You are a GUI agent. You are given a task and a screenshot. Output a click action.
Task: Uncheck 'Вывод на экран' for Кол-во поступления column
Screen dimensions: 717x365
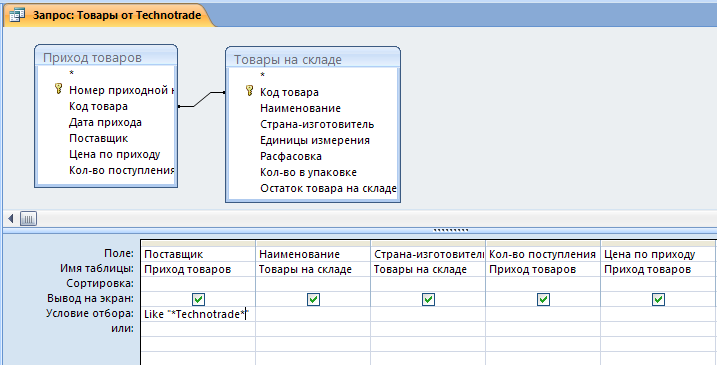(543, 299)
